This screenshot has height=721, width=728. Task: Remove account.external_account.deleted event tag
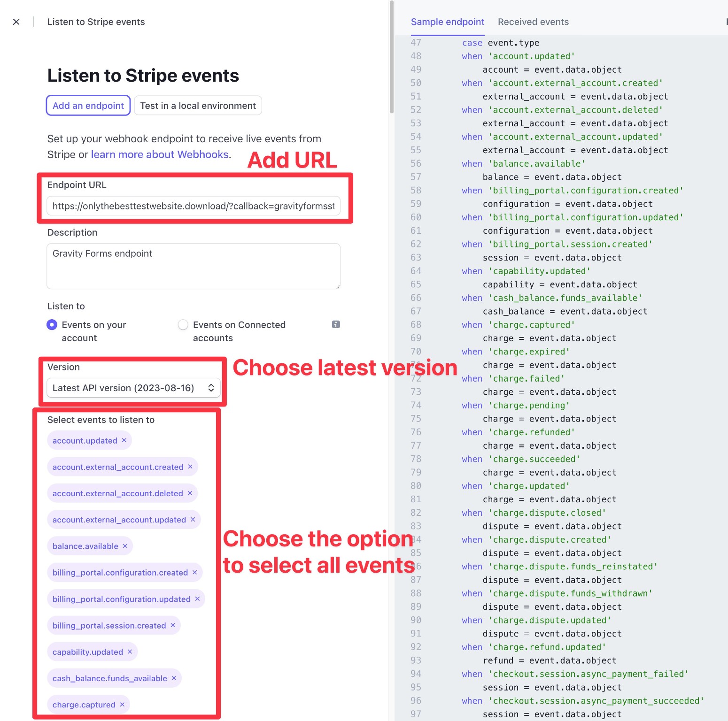coord(190,493)
